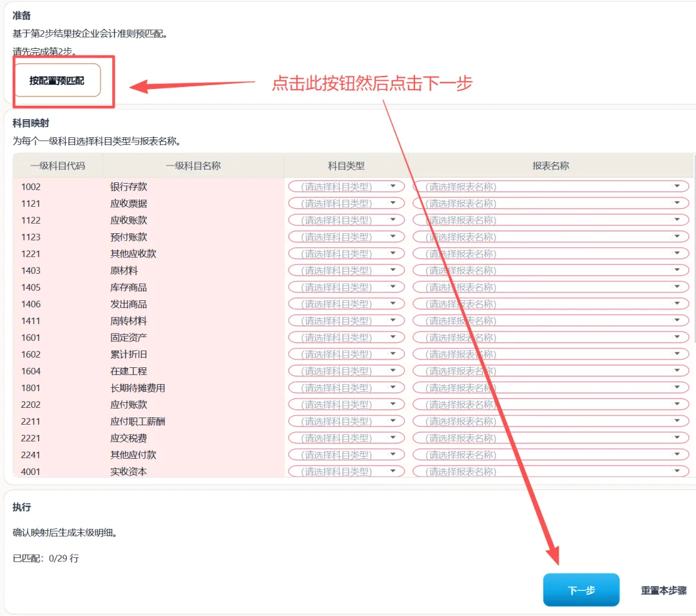This screenshot has height=616, width=696.
Task: Open 报表名称 dropdown for 库存商品
Action: tap(550, 287)
